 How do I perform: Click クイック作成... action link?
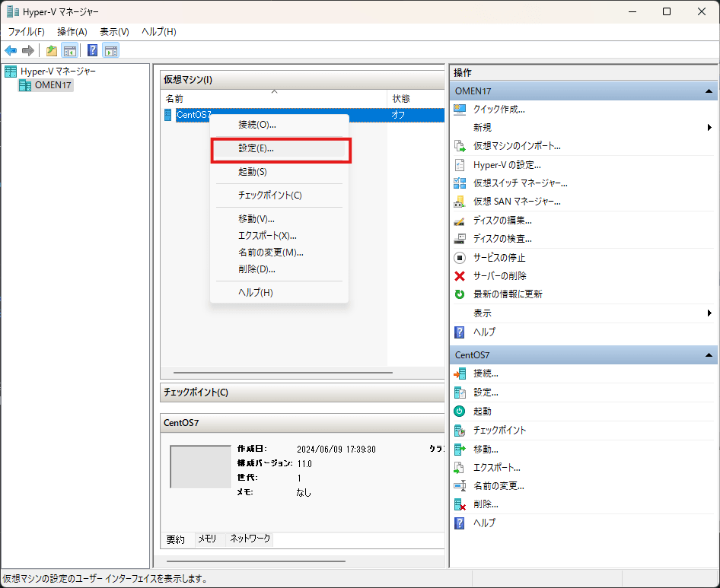[x=499, y=110]
